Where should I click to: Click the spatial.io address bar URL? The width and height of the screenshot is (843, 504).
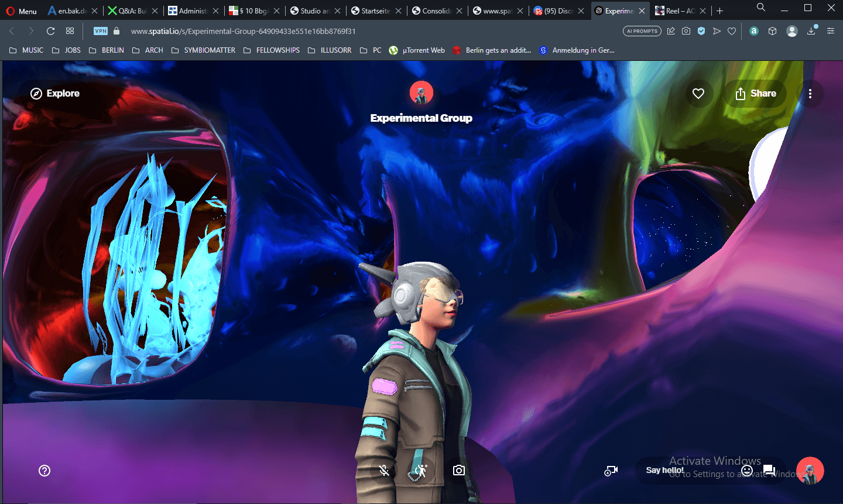(243, 31)
